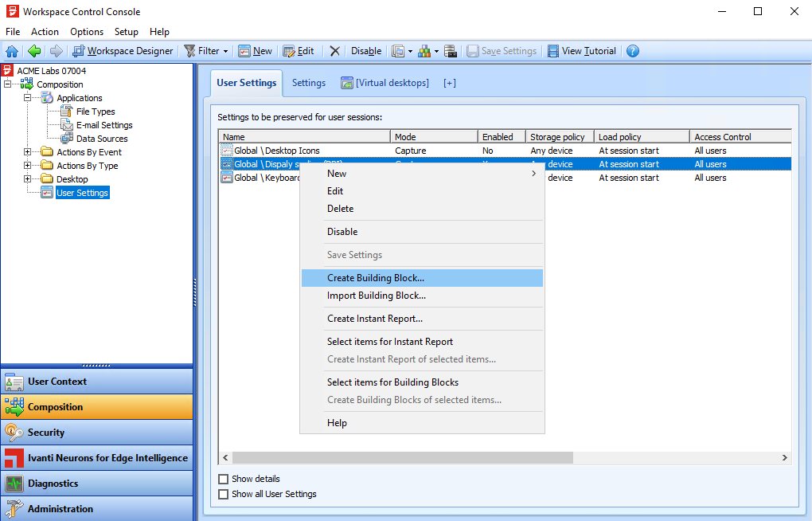
Task: Open the File menu
Action: (x=13, y=32)
